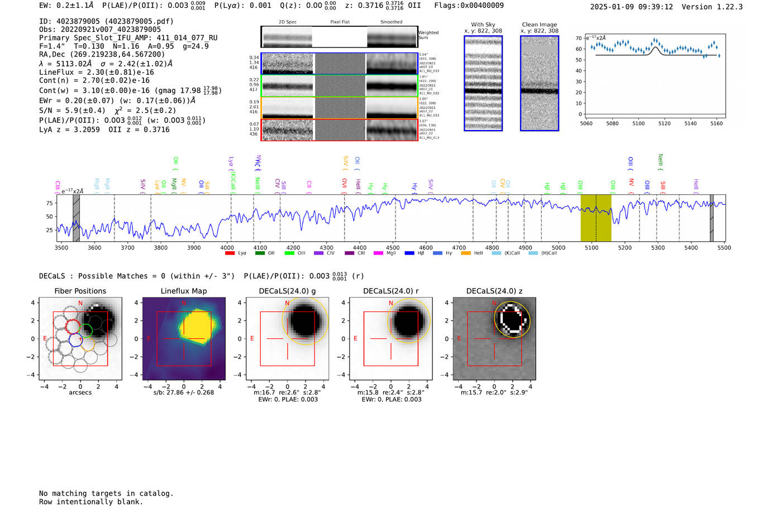Click the orange-bordered 2D spectrum row
Image resolution: width=782 pixels, height=532 pixels.
tap(340, 108)
